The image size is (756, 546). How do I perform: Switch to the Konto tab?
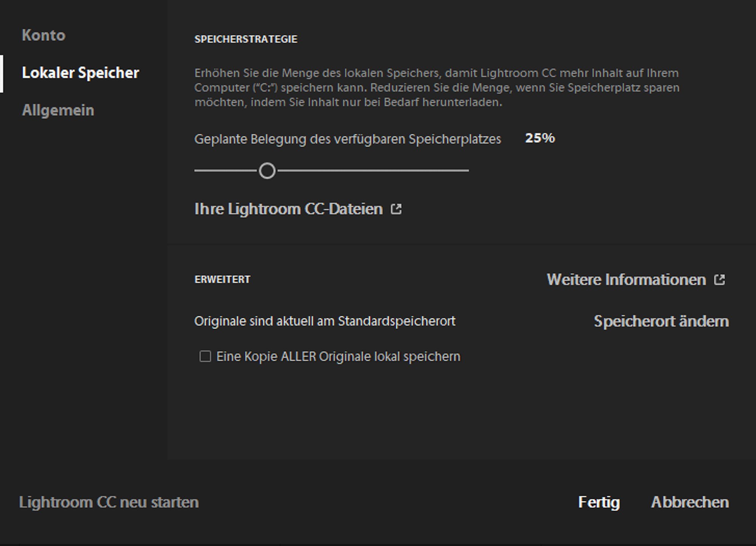(x=43, y=35)
